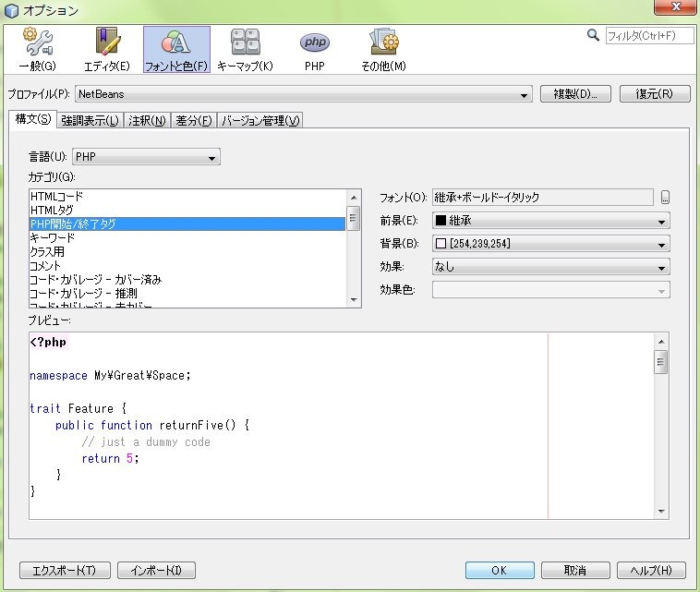
Task: Click 'trait' in the preview code
Action: (x=45, y=408)
